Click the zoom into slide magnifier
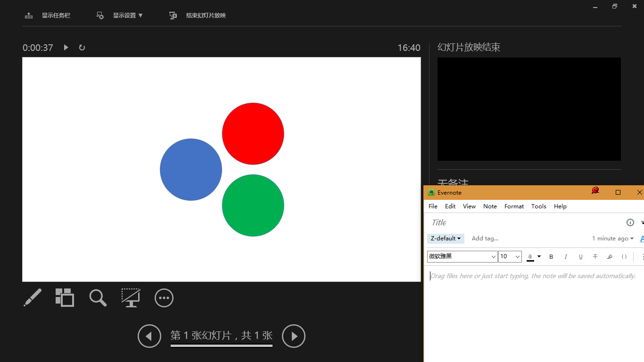 coord(98,298)
